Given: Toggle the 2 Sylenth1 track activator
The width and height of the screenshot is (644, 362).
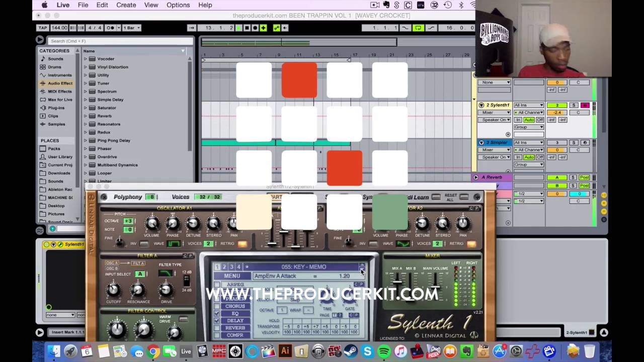Looking at the screenshot, I should pos(556,105).
